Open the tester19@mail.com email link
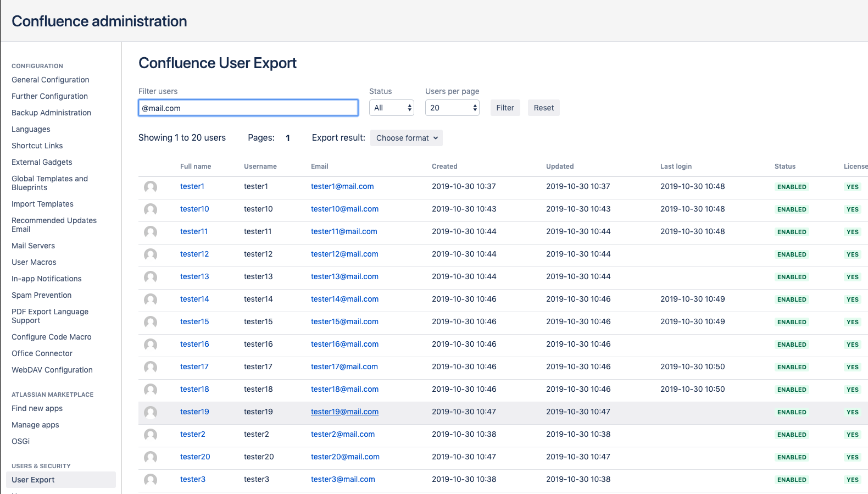The height and width of the screenshot is (494, 868). tap(344, 412)
